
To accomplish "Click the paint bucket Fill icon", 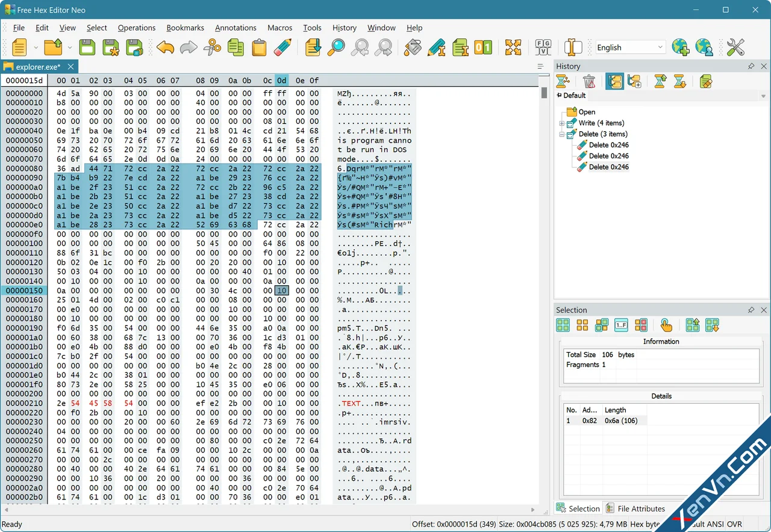I will pyautogui.click(x=413, y=47).
